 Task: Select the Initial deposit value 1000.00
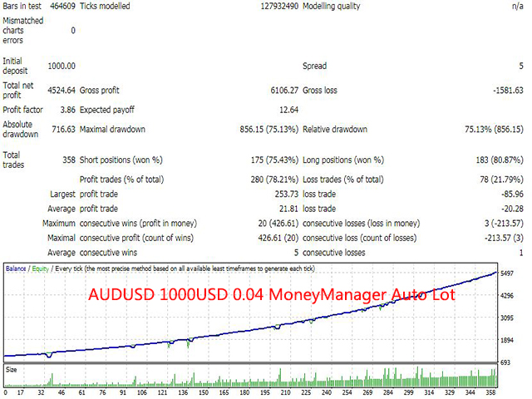coord(62,66)
